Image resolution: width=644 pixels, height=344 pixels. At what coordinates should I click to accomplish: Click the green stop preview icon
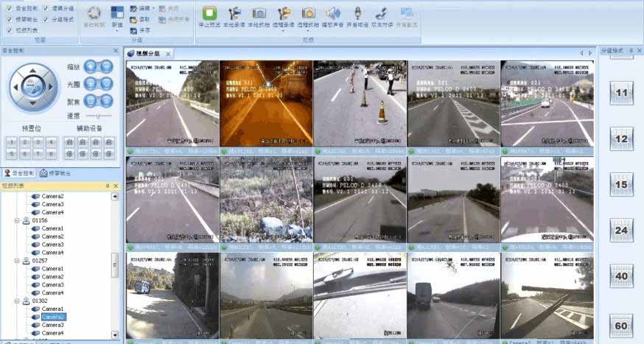click(210, 13)
